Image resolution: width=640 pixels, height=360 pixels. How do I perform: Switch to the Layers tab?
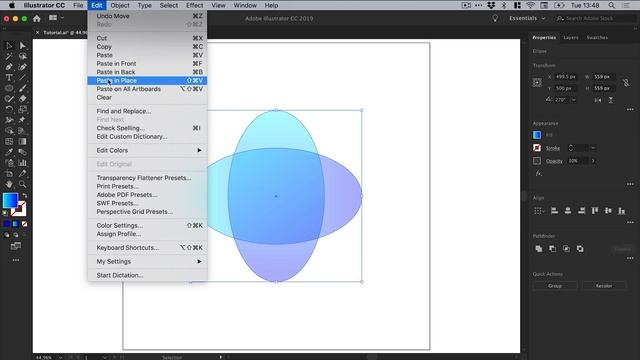571,38
